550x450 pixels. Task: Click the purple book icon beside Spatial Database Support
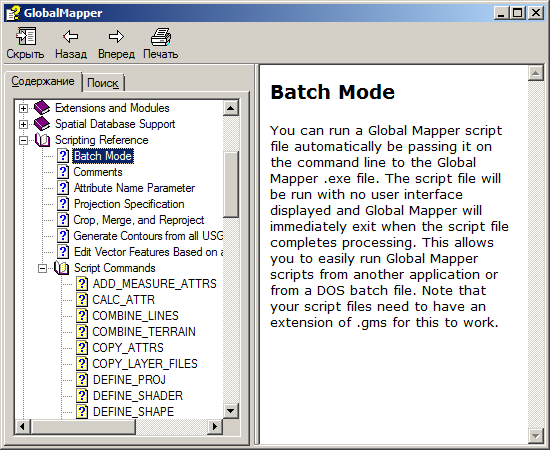[x=42, y=124]
